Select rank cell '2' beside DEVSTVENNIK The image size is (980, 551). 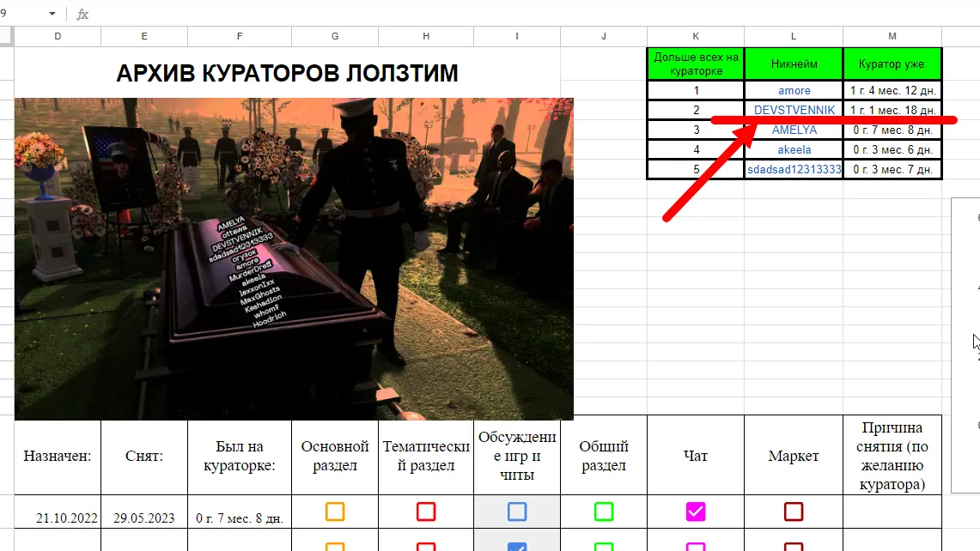(x=696, y=110)
